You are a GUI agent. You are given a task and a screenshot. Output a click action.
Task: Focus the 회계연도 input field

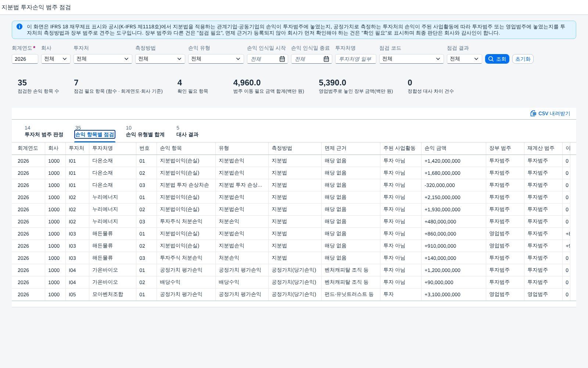tap(25, 59)
